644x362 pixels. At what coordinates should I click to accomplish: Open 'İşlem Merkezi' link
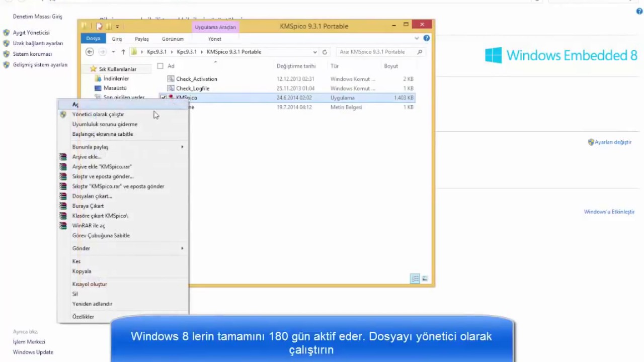tap(29, 342)
